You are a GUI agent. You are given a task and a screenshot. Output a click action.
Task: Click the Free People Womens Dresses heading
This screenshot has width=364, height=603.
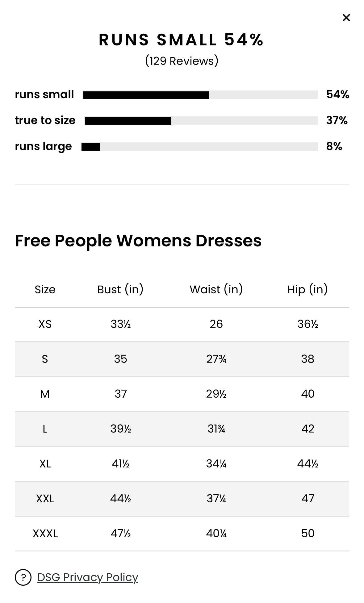pos(138,241)
